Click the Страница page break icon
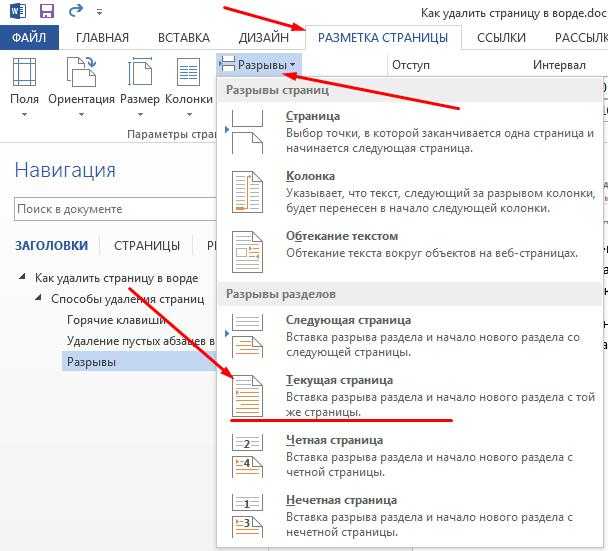 pyautogui.click(x=247, y=132)
